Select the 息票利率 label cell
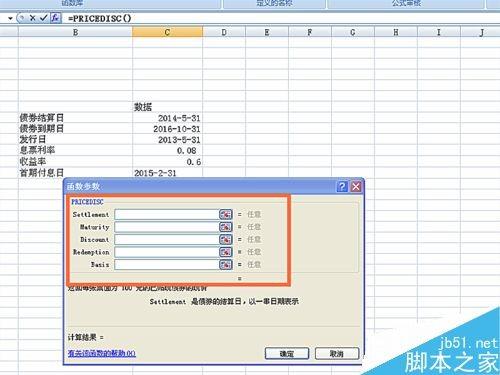This screenshot has height=375, width=500. tap(75, 151)
